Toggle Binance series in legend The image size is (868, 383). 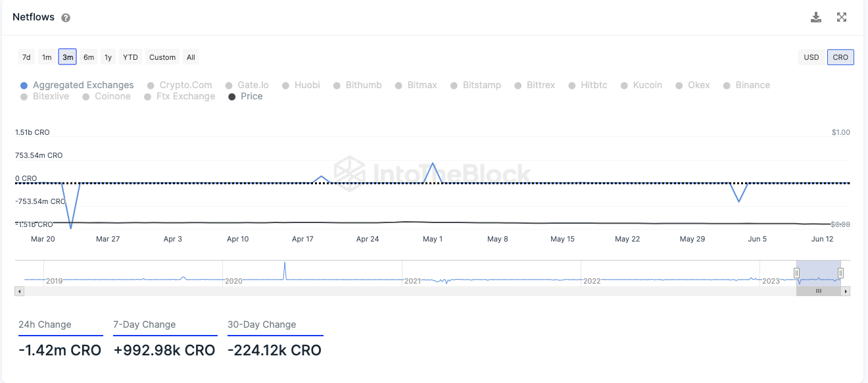(746, 85)
